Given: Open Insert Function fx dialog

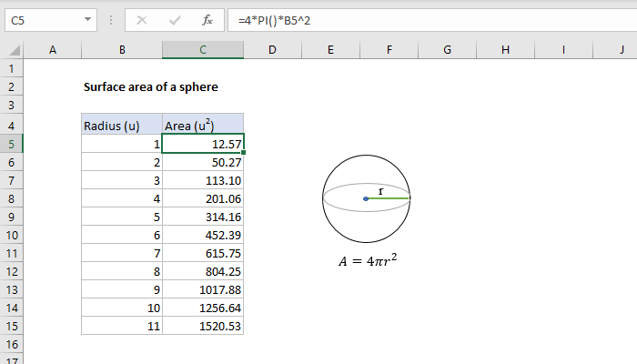Looking at the screenshot, I should 207,18.
